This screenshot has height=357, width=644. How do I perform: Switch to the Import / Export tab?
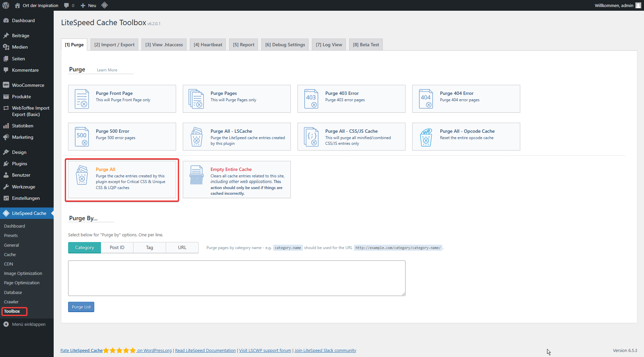pyautogui.click(x=114, y=45)
